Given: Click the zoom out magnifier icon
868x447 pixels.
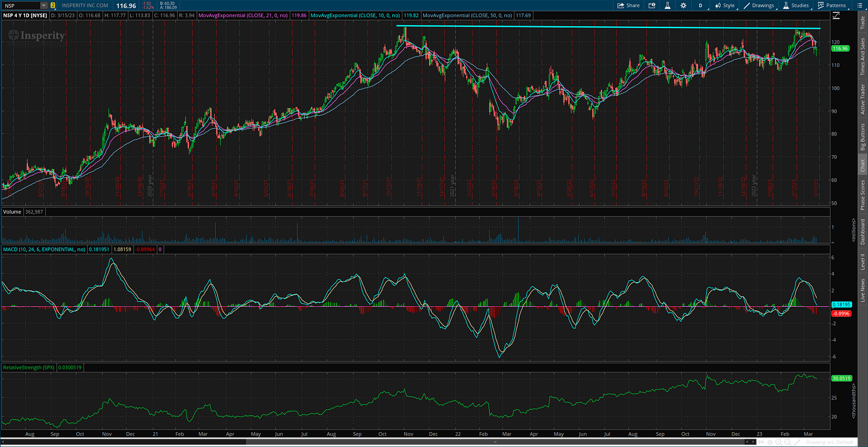Looking at the screenshot, I should (788, 442).
